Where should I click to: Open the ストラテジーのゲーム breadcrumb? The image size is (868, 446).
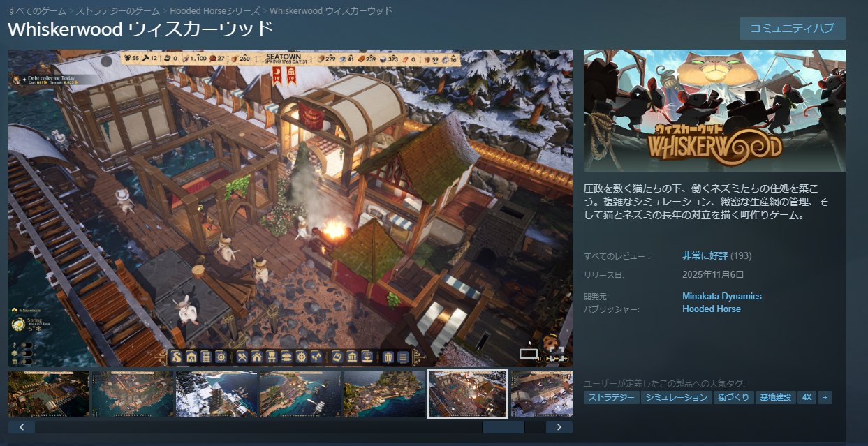click(x=118, y=11)
